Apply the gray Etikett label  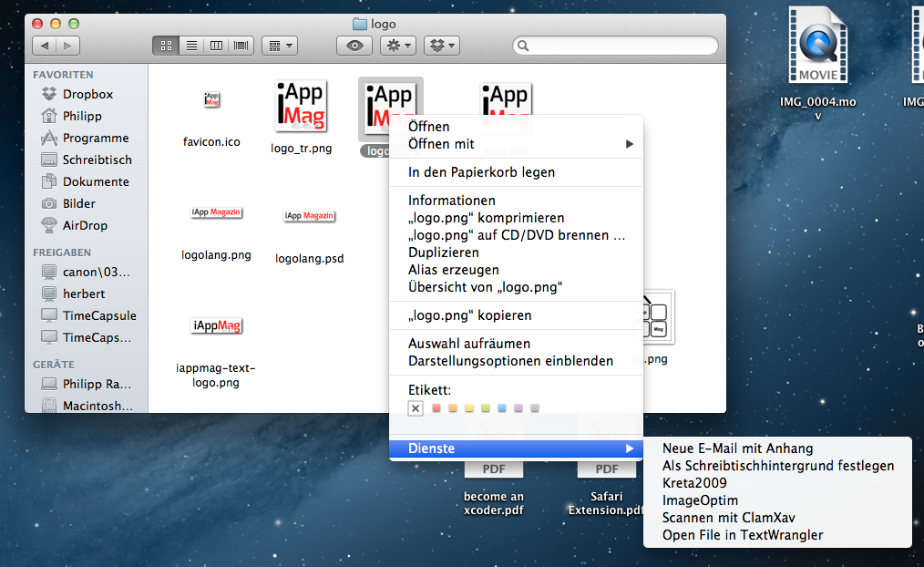pyautogui.click(x=535, y=407)
